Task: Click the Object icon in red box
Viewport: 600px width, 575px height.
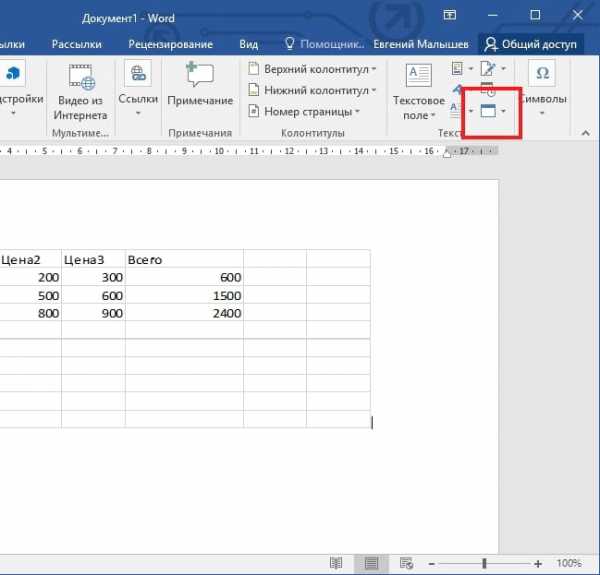Action: pos(488,110)
